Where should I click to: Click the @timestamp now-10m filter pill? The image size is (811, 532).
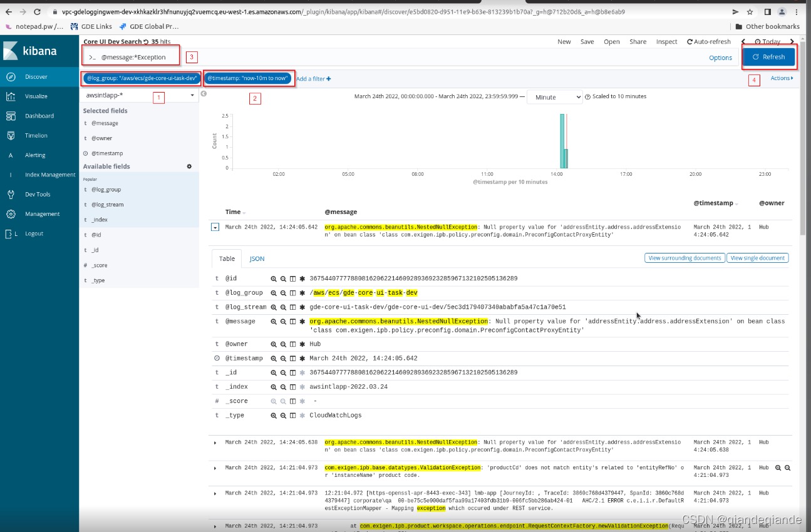(x=248, y=78)
